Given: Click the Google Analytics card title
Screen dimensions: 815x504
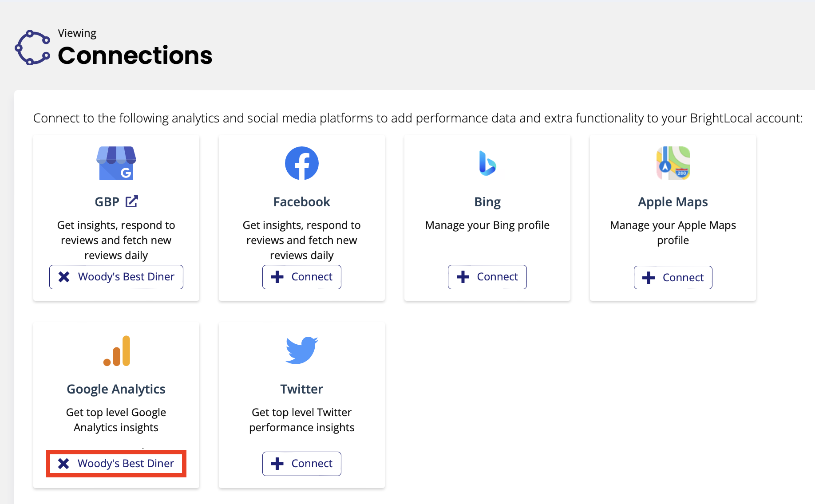Looking at the screenshot, I should [116, 390].
